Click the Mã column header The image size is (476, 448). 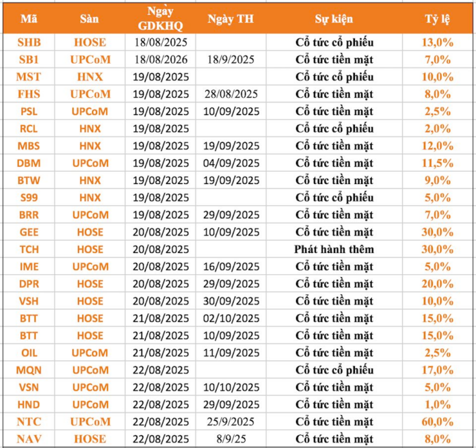pos(29,19)
